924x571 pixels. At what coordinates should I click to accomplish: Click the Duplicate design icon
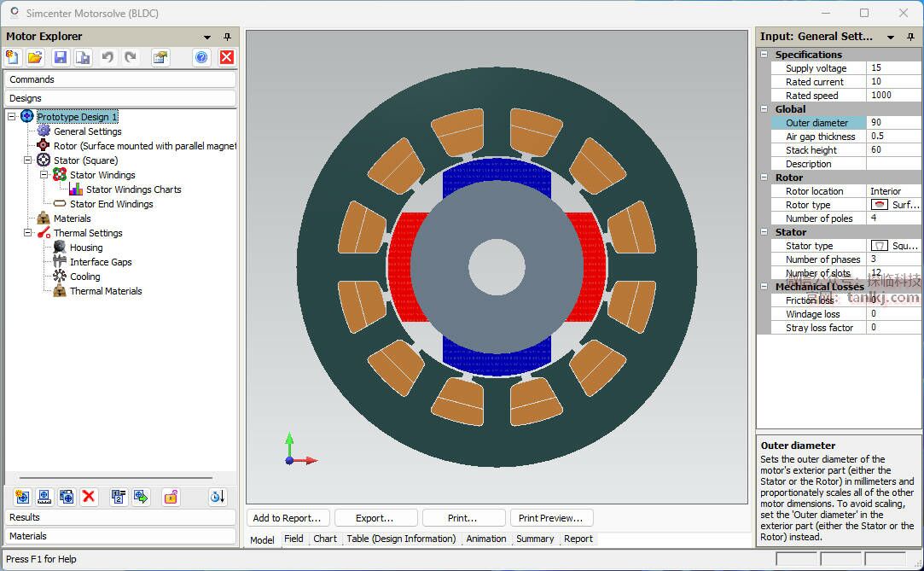coord(67,497)
